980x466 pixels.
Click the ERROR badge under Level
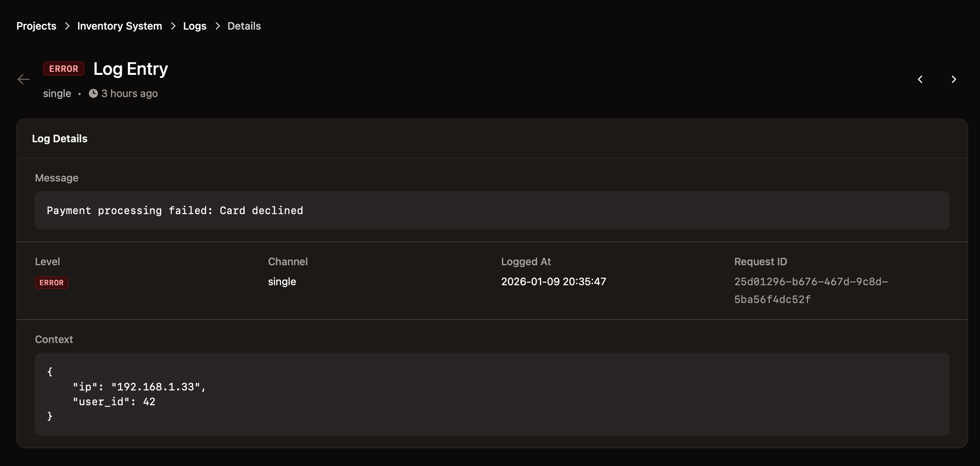point(52,282)
